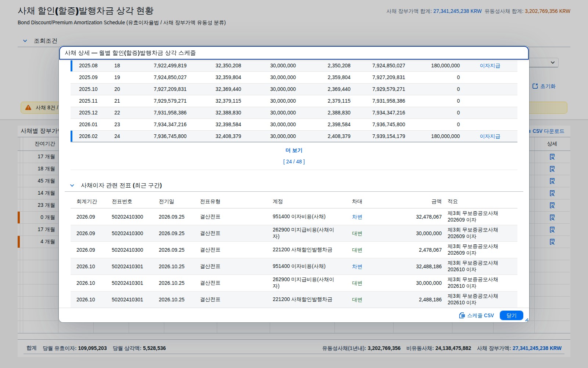Open detail icon for 23 개월 row
This screenshot has width=588, height=368.
[552, 205]
